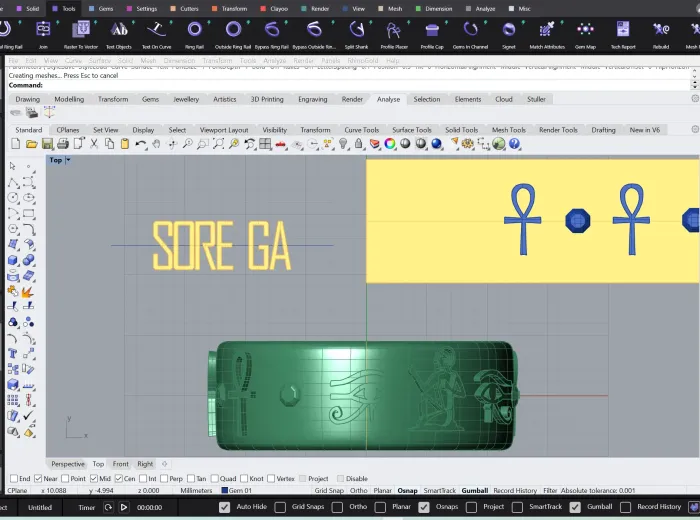
Task: Choose the Outside Ring Rail tool
Action: pos(233,34)
